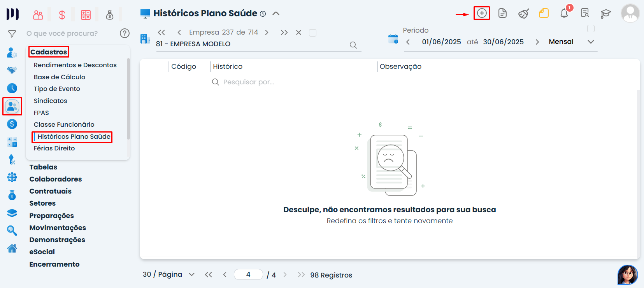Viewport: 644px width, 288px height.
Task: Open the 30 / Página size dropdown
Action: [191, 274]
